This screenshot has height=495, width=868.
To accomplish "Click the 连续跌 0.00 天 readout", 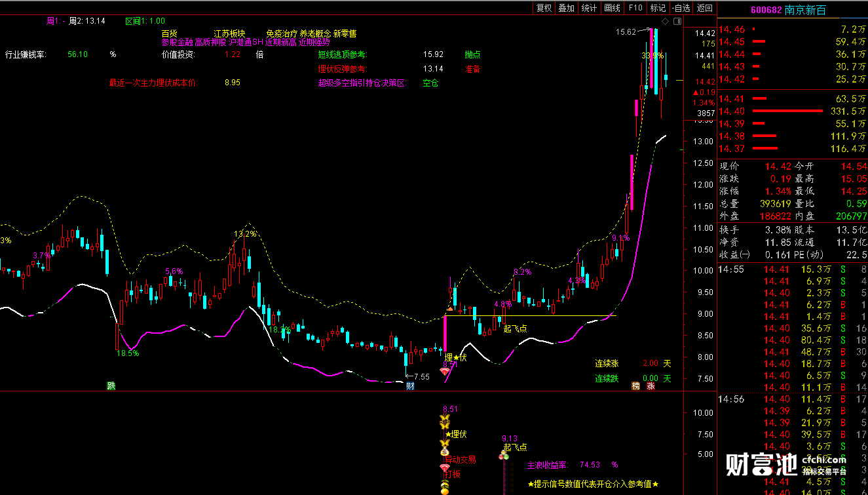I will (x=633, y=378).
